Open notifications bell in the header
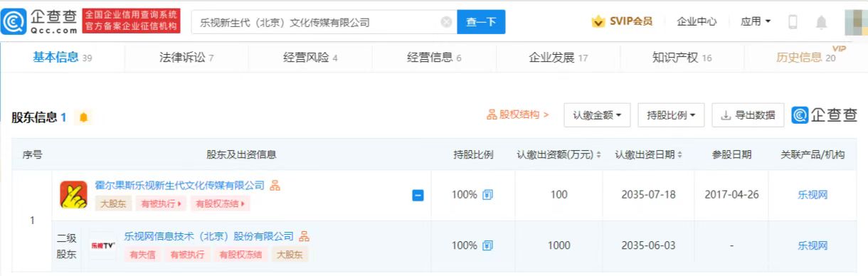 (x=821, y=22)
